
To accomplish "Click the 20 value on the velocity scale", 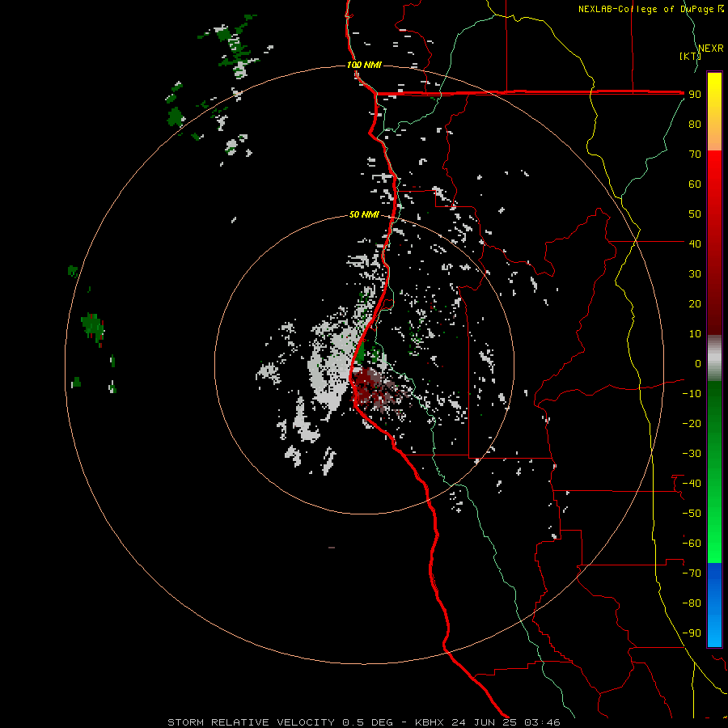I will click(695, 303).
